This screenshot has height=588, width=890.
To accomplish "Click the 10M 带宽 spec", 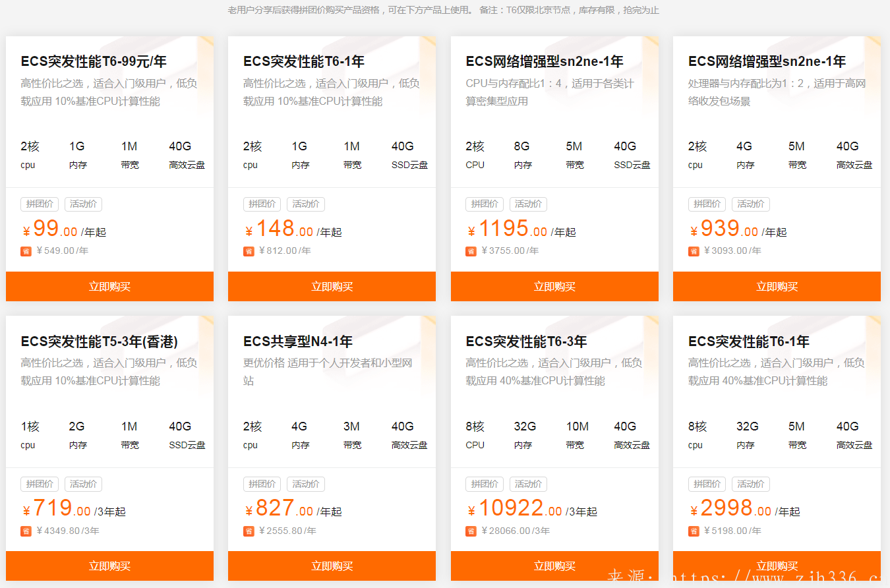I will coord(578,435).
